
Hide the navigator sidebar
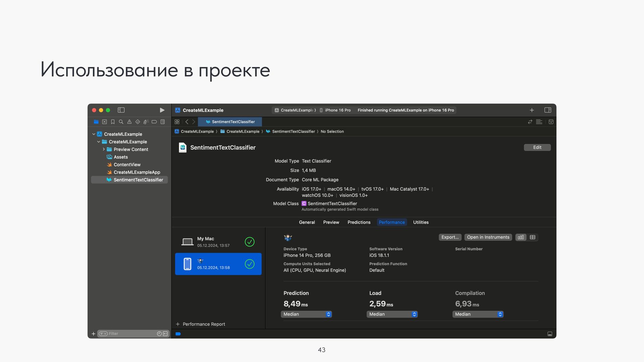[121, 110]
